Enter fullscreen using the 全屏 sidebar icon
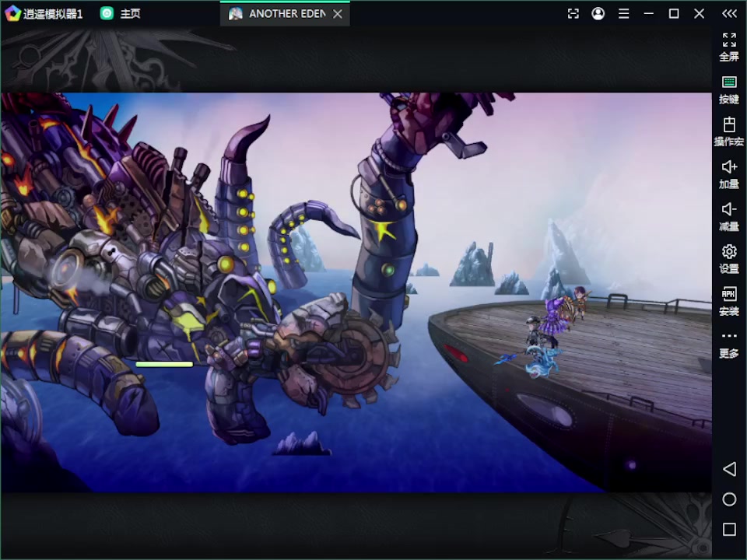The width and height of the screenshot is (747, 560). click(x=729, y=40)
